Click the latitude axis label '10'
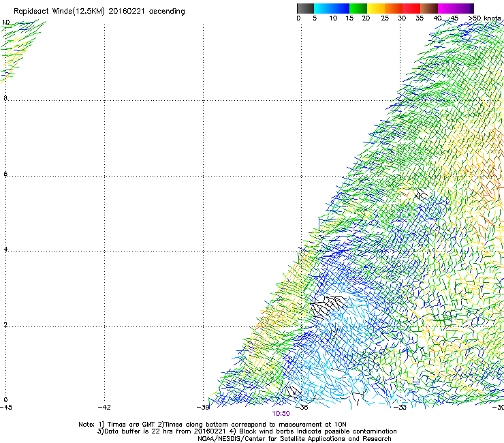This screenshot has width=504, height=443. click(5, 22)
